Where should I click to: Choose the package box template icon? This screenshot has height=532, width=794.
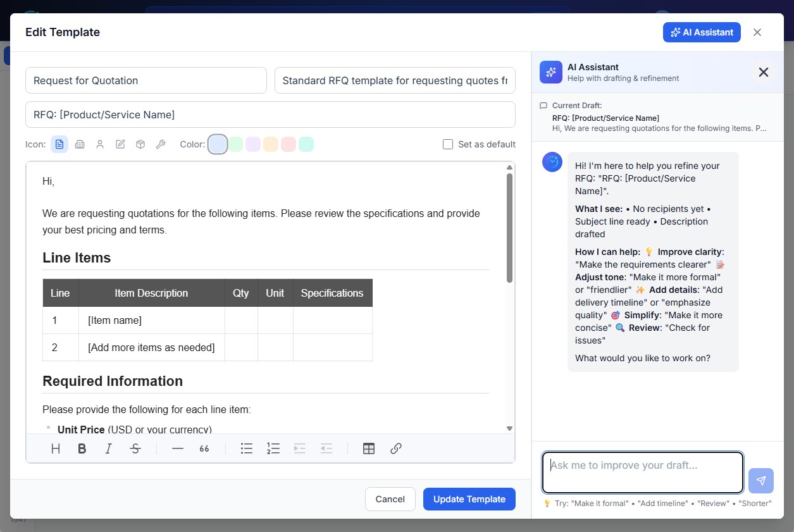[x=140, y=144]
